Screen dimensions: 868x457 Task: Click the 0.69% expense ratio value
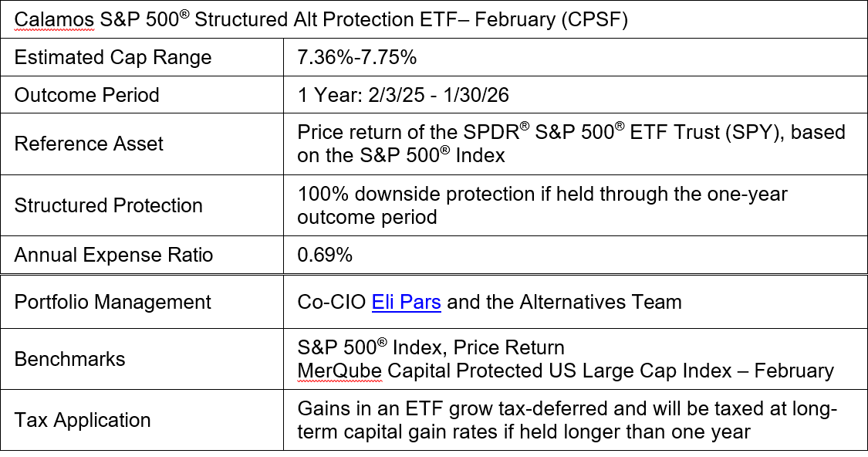(x=325, y=255)
